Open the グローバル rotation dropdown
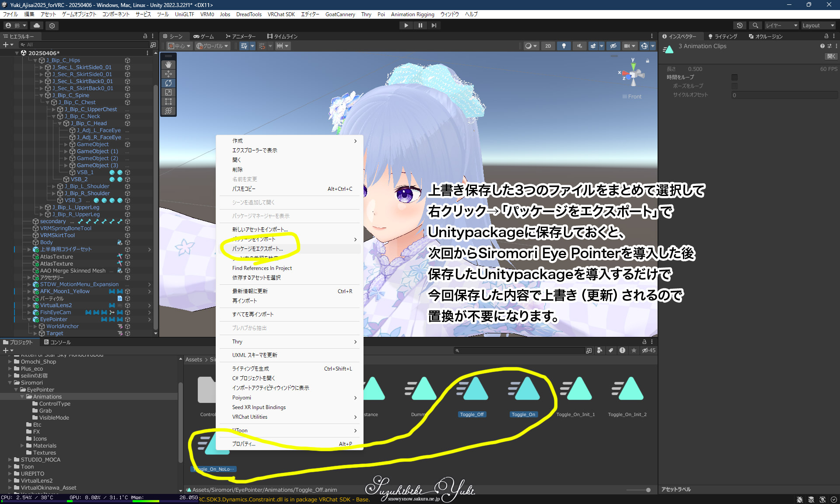The width and height of the screenshot is (840, 504). (212, 46)
